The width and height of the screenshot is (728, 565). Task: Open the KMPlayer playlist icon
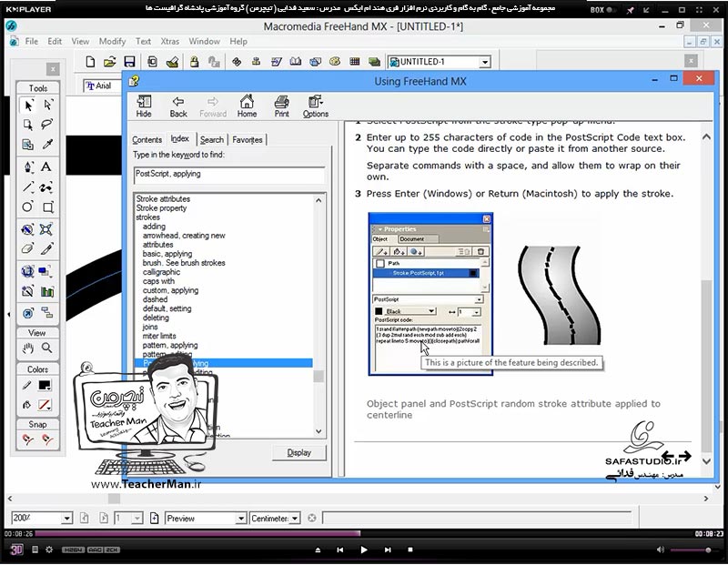click(35, 550)
